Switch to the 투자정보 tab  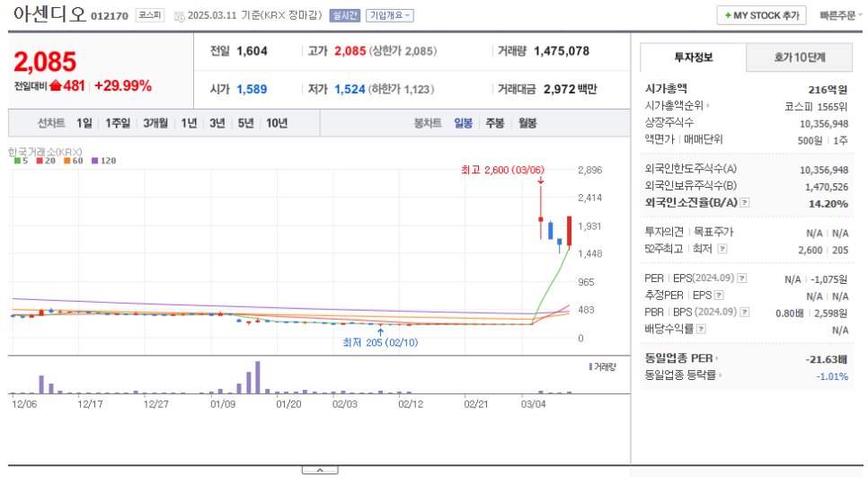coord(693,57)
